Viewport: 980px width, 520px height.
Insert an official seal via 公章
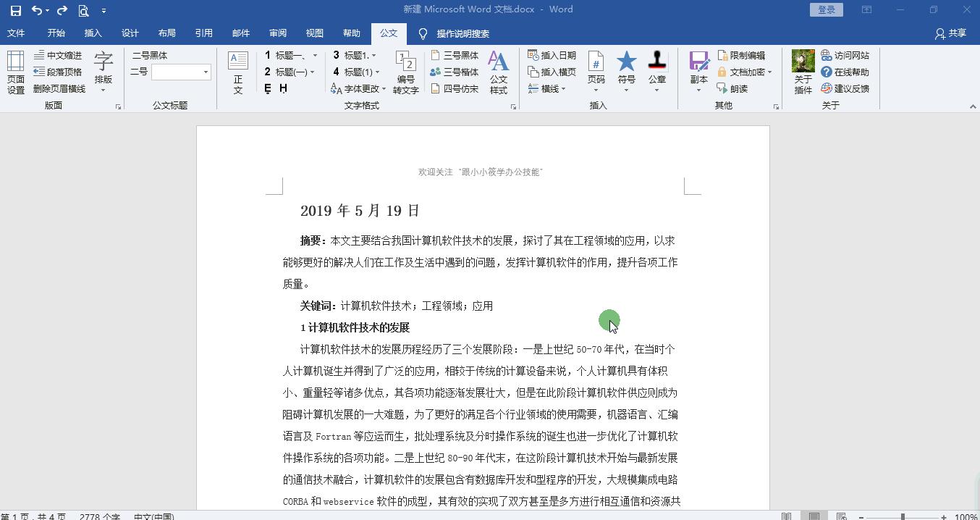656,71
